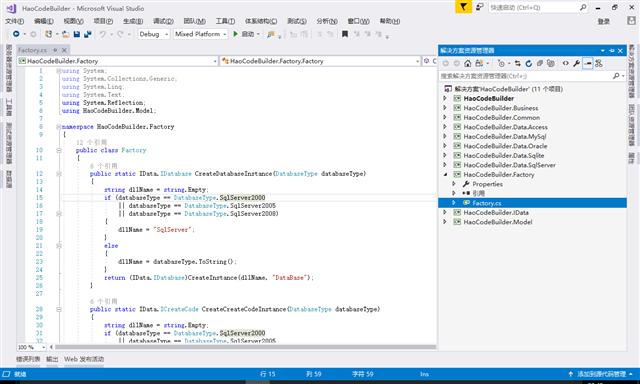Expand the HaoCodeBuilder.Business project node
This screenshot has width=640, height=384.
445,108
